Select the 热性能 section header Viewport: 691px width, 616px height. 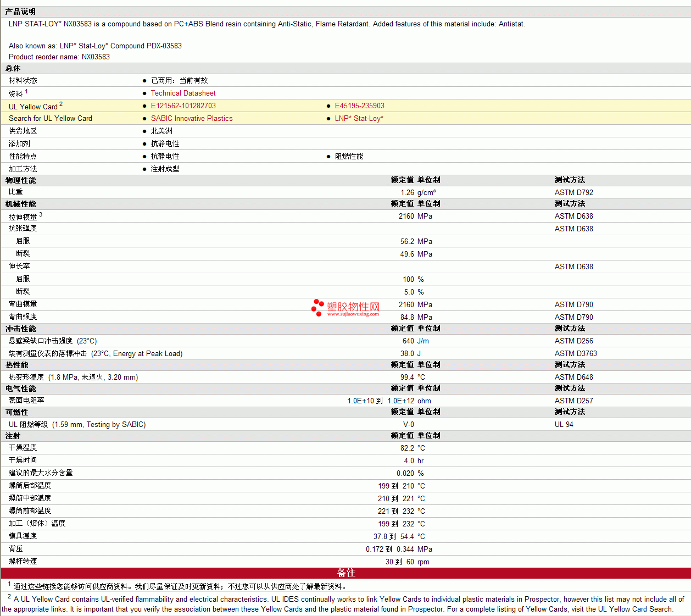click(16, 365)
